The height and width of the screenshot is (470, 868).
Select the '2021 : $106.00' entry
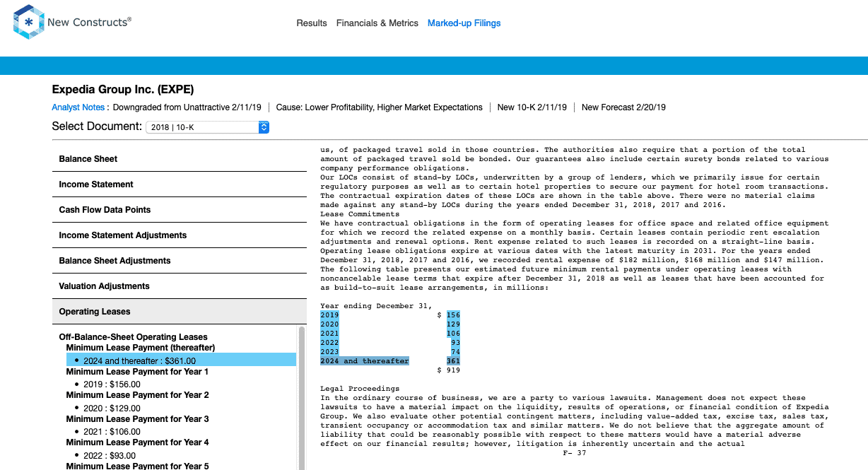[112, 432]
